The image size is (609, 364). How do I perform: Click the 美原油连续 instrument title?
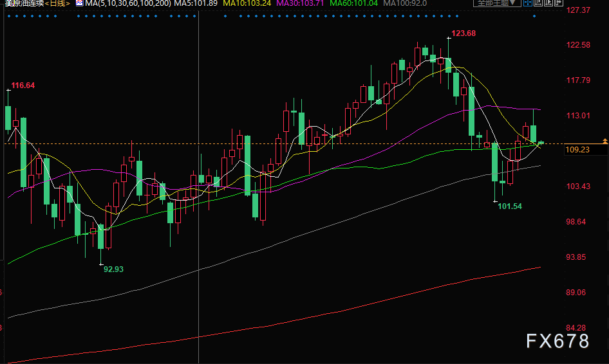[x=24, y=3]
